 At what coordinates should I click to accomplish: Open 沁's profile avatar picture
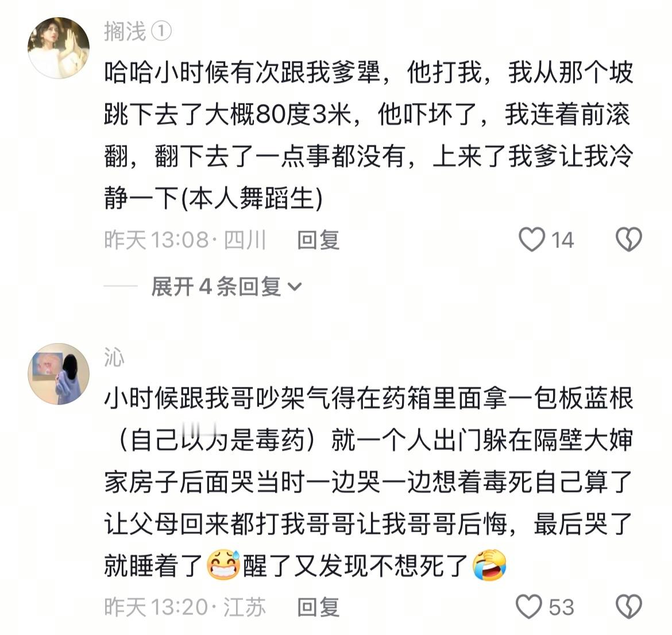pos(59,374)
